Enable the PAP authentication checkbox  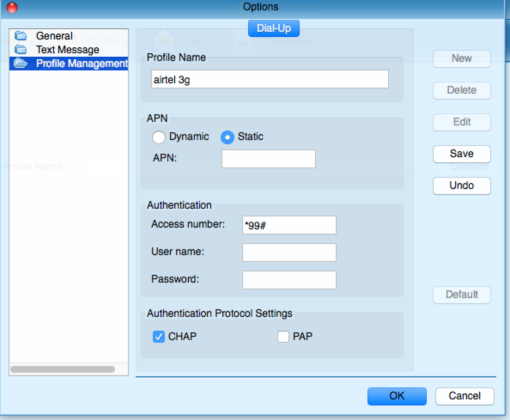click(283, 337)
